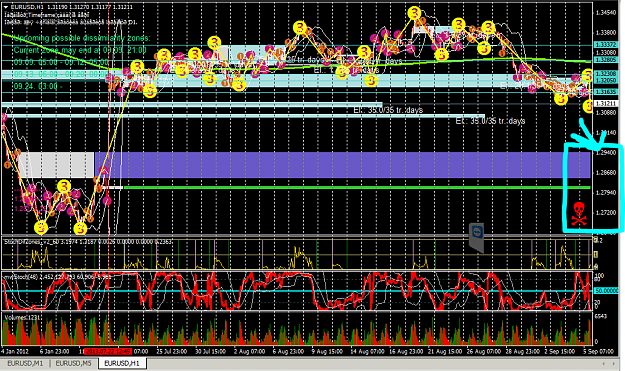Open the chart menu triangle beside EURUSD,H1 title
Viewport: 625px width, 371px height.
click(x=6, y=7)
